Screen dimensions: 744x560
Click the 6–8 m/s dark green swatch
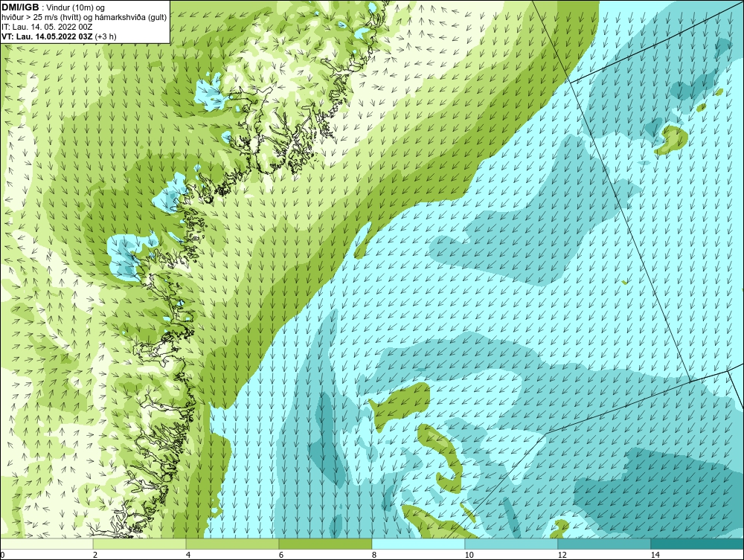[326, 544]
